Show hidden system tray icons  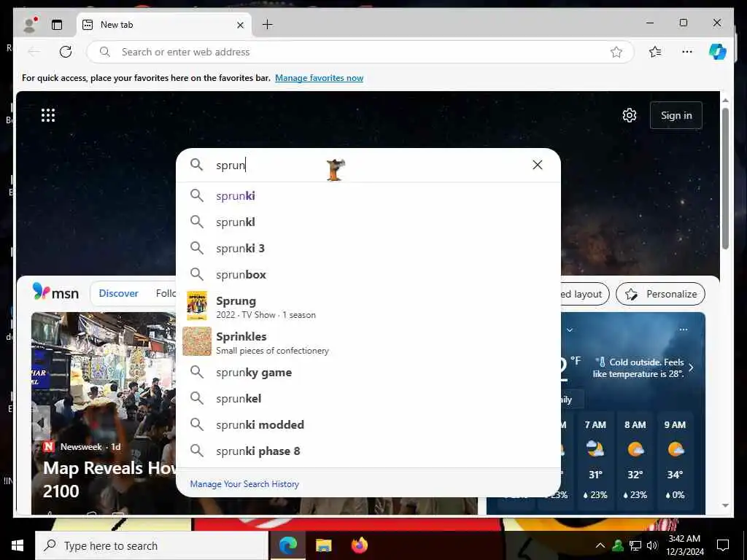[600, 545]
